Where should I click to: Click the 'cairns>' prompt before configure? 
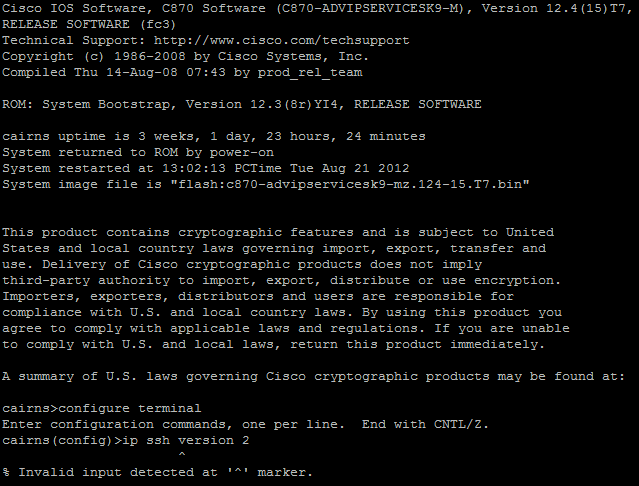[30, 408]
